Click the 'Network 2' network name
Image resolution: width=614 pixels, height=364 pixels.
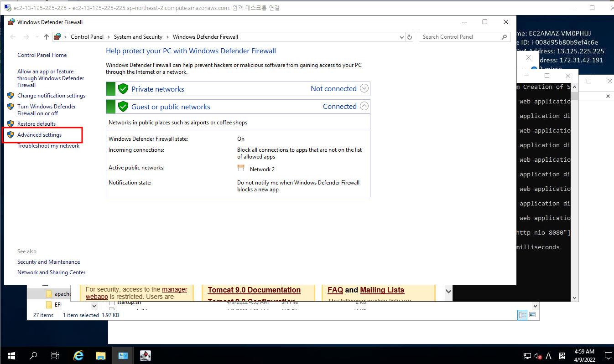tap(262, 169)
